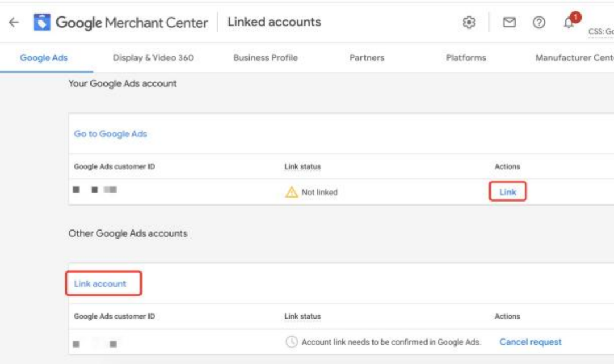Open the Manufacturer Center tab
The width and height of the screenshot is (614, 364).
[x=574, y=58]
